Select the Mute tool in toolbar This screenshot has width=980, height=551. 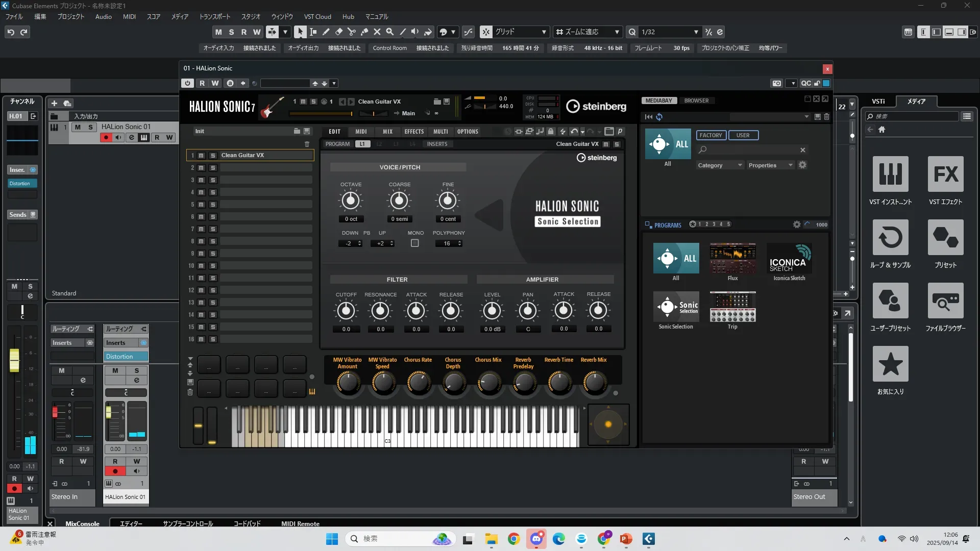pos(377,32)
